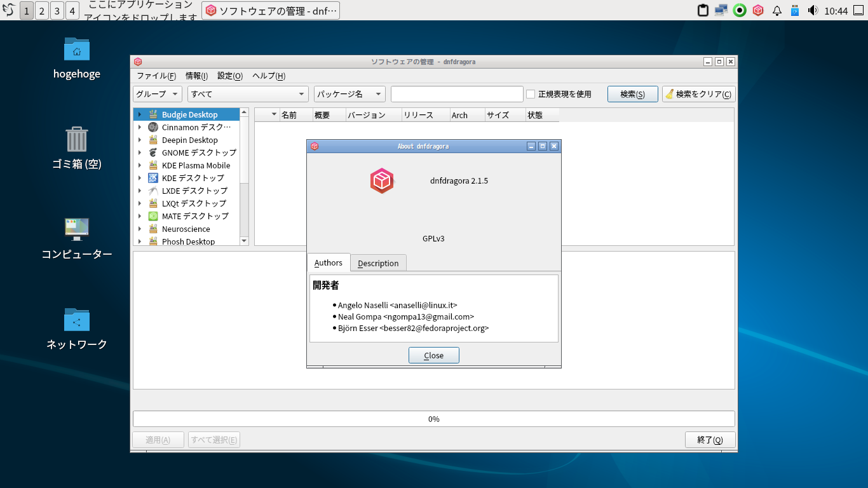The image size is (868, 488).
Task: Switch to workspace 2 in the panel
Action: (42, 11)
